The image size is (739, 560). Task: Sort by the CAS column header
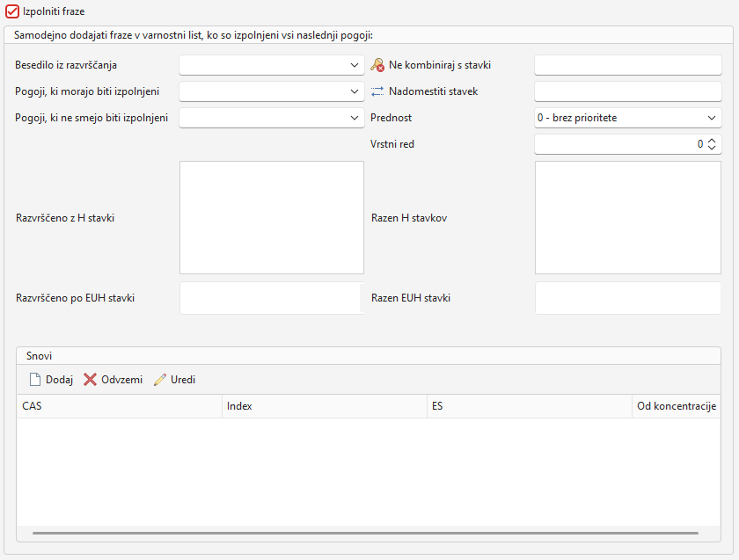point(120,406)
